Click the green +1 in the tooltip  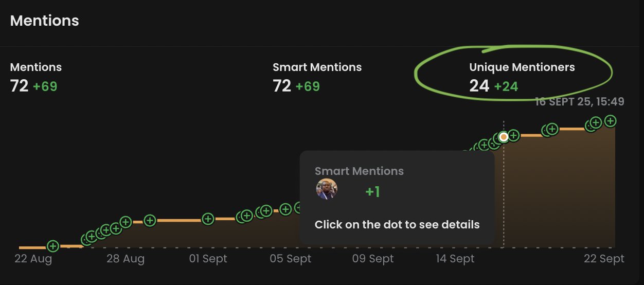372,192
